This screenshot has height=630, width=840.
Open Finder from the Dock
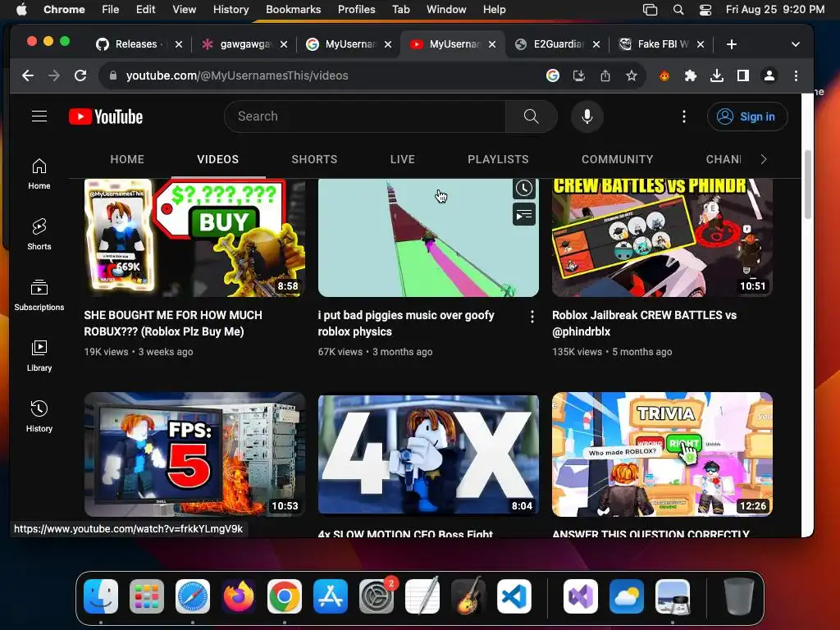coord(101,596)
